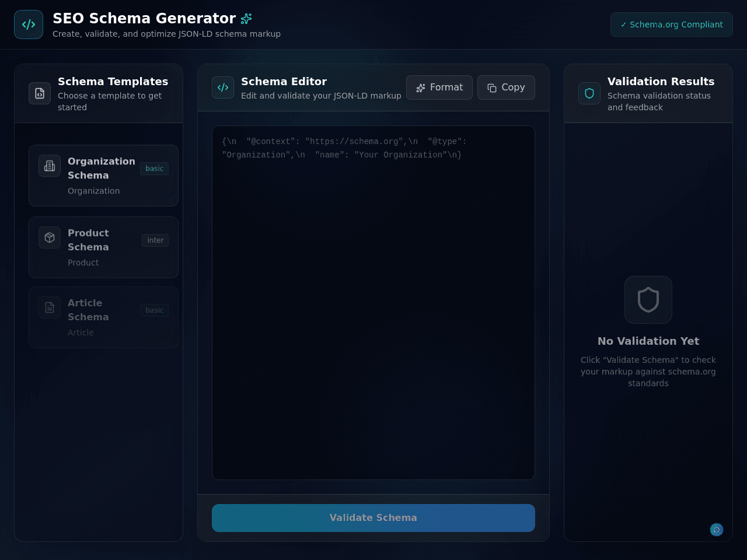Copy the schema markup to clipboard
747x560 pixels.
(x=506, y=87)
